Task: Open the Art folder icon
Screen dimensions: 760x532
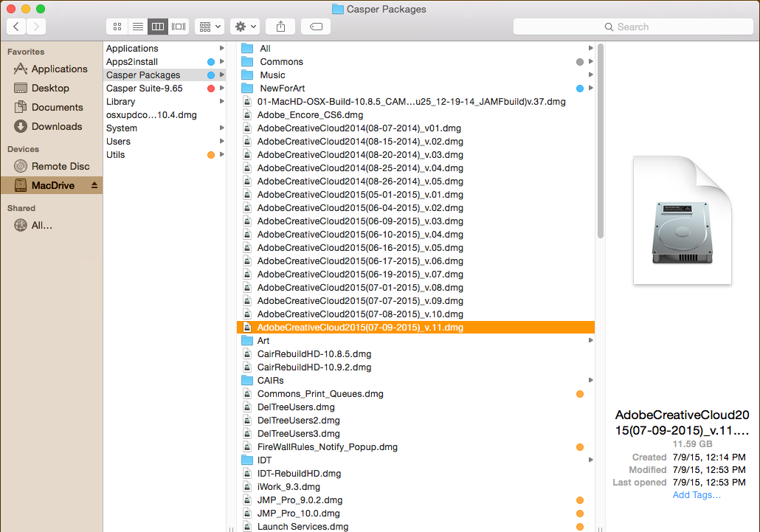Action: 247,340
